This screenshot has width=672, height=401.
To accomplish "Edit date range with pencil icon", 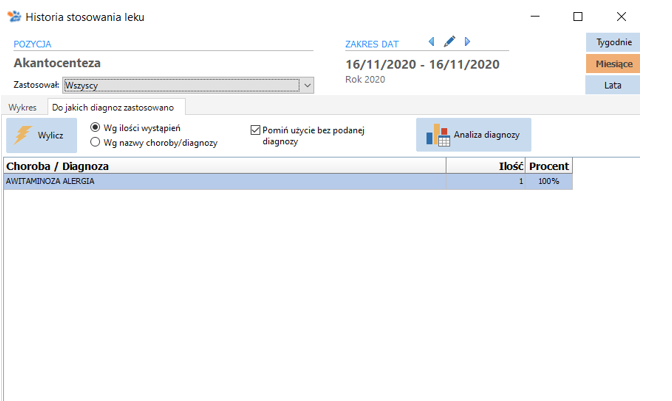I will pos(449,42).
